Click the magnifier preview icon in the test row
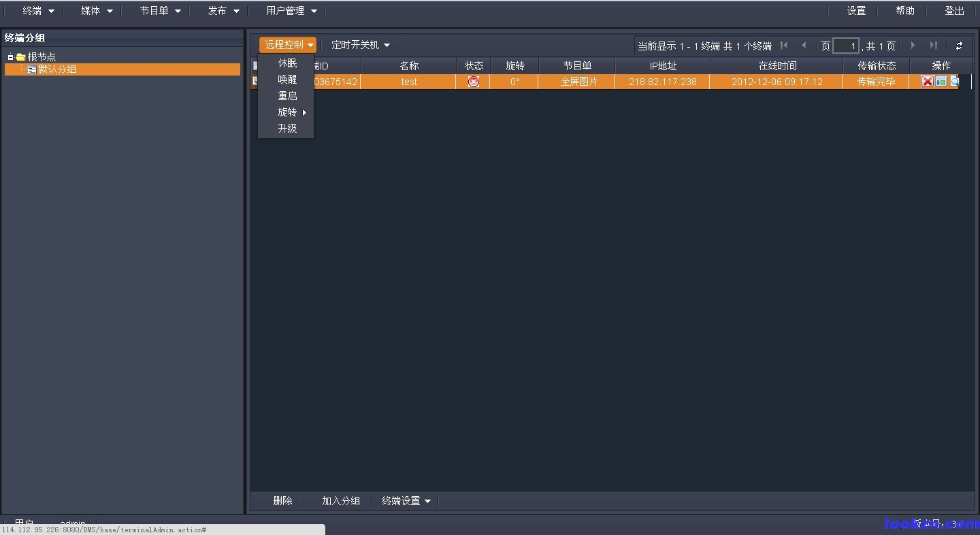 tap(954, 82)
